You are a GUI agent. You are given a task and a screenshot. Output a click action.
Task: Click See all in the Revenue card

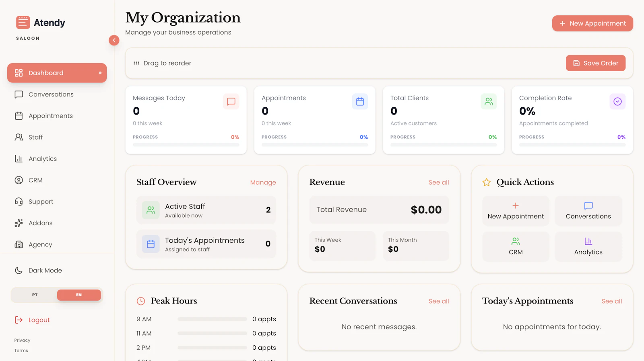pos(439,183)
